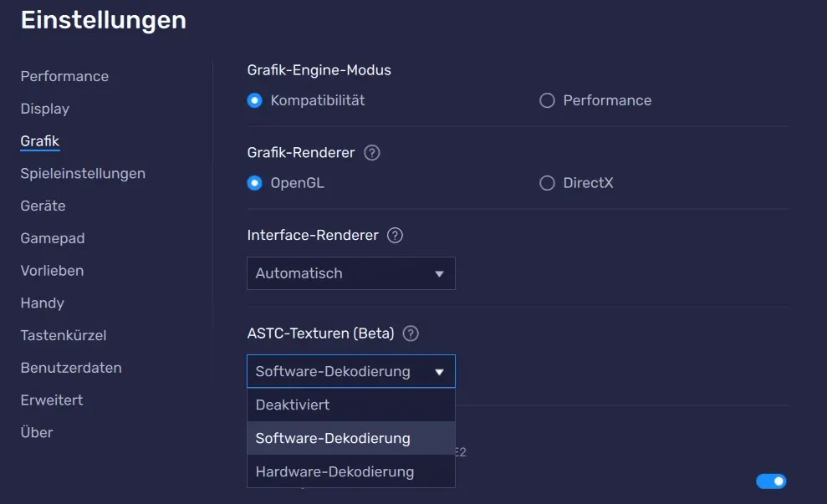827x504 pixels.
Task: Click help icon next to Grafik-Renderer
Action: point(372,153)
